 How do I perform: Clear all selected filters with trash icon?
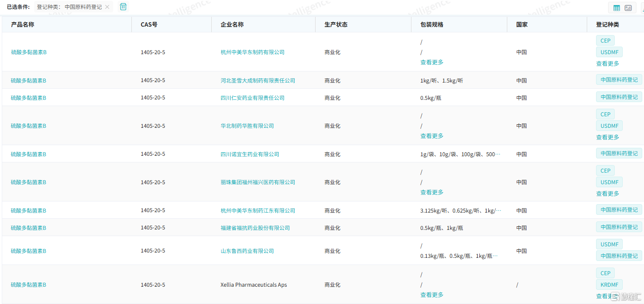(123, 7)
